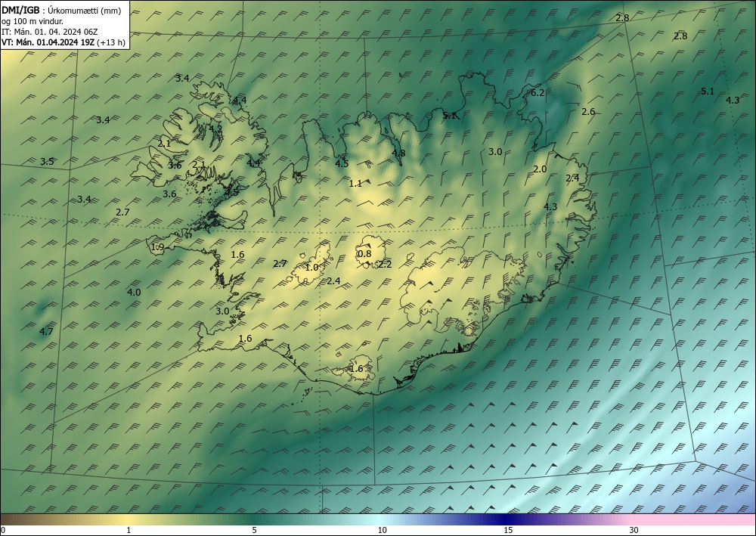This screenshot has height=536, width=756.
Task: Click the 2.2 value on the map
Action: (x=385, y=264)
